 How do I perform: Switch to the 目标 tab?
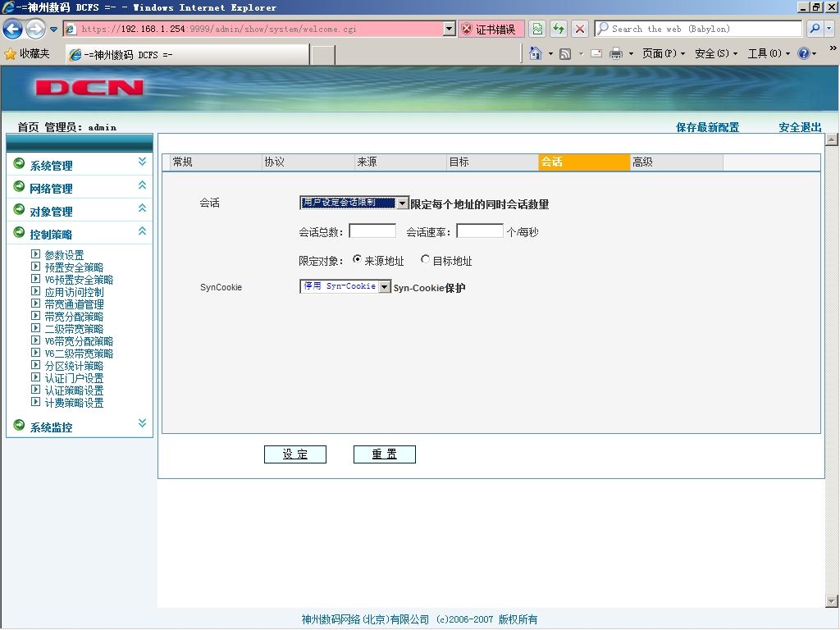pyautogui.click(x=493, y=162)
